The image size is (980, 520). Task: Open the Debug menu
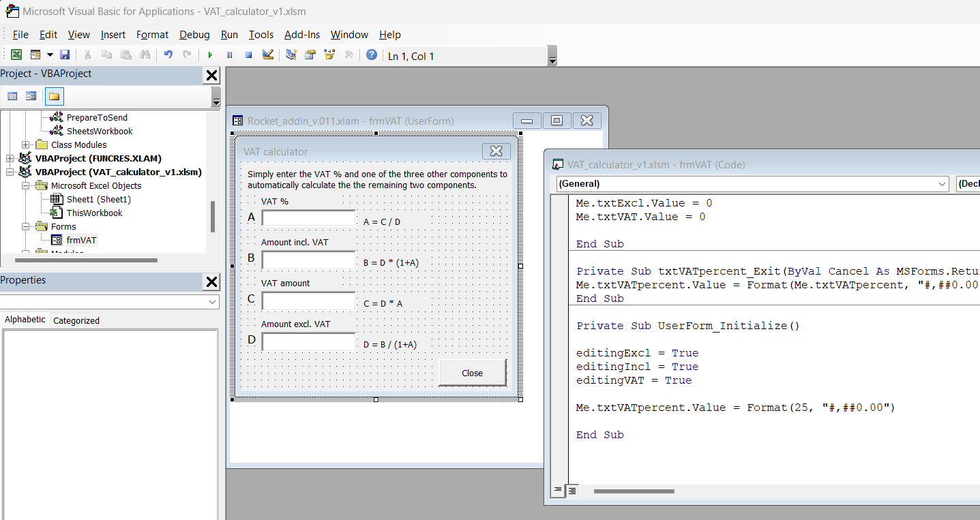click(194, 35)
